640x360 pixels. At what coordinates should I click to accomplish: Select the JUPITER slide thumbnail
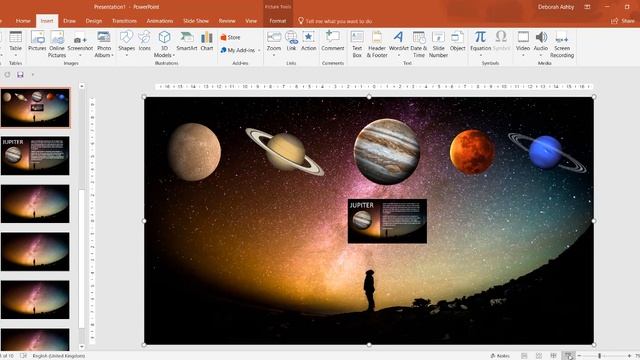coord(36,156)
